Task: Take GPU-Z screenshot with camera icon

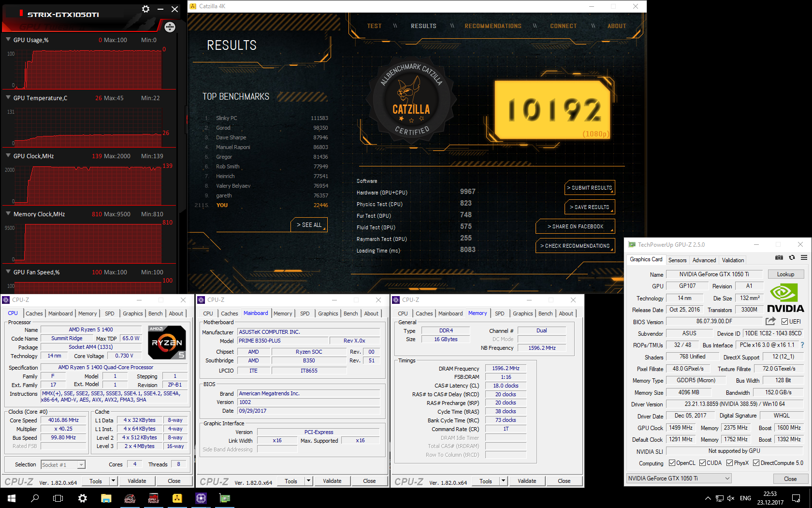Action: (x=779, y=258)
